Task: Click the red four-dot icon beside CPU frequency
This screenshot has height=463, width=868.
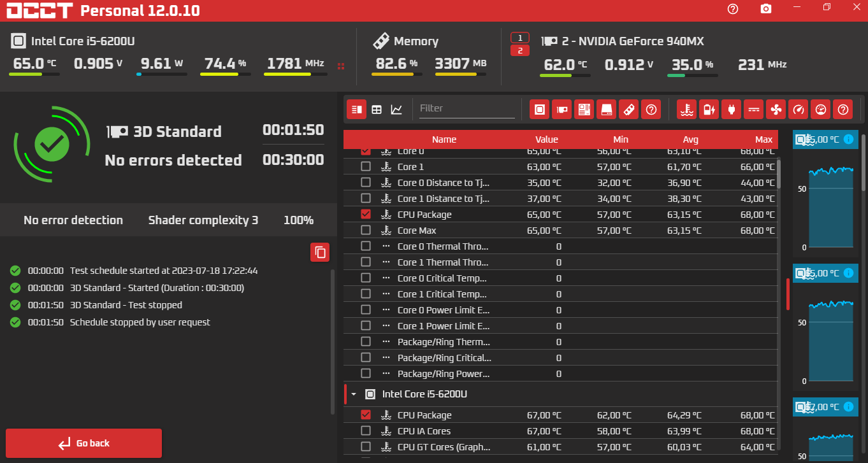Action: point(341,66)
